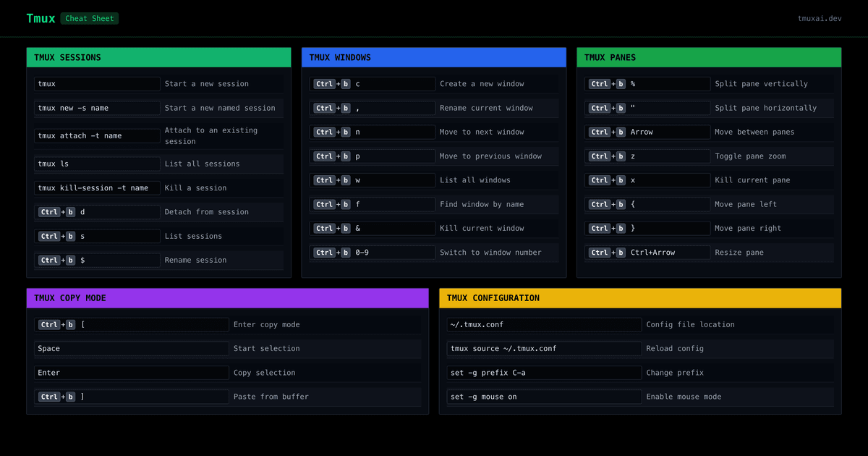
Task: Click the Ctrl+b z toggle zoom shortcut
Action: (x=647, y=156)
